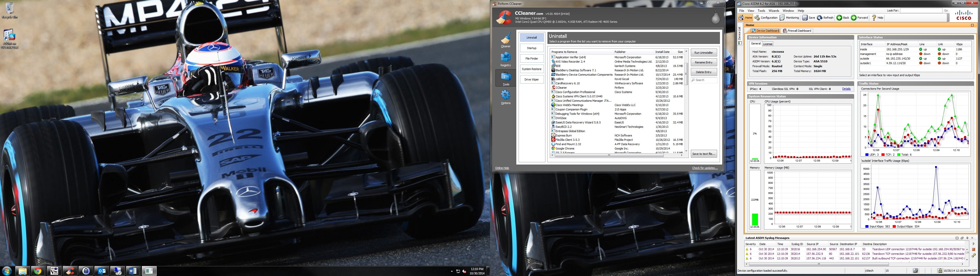Select the Uninstall tool in CCleaner
980x276 pixels.
tap(531, 38)
